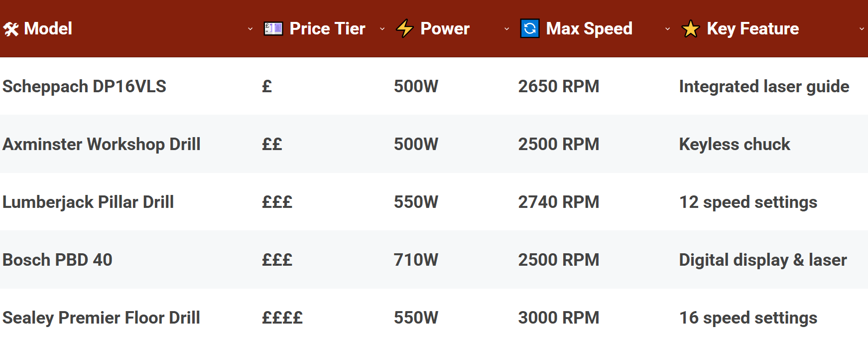Click the Max Speed header label

(589, 29)
